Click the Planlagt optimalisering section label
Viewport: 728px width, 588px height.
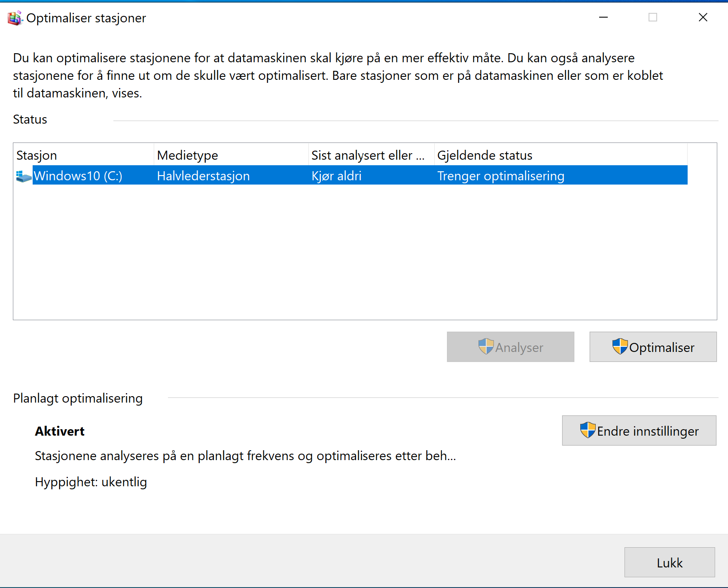pyautogui.click(x=78, y=398)
